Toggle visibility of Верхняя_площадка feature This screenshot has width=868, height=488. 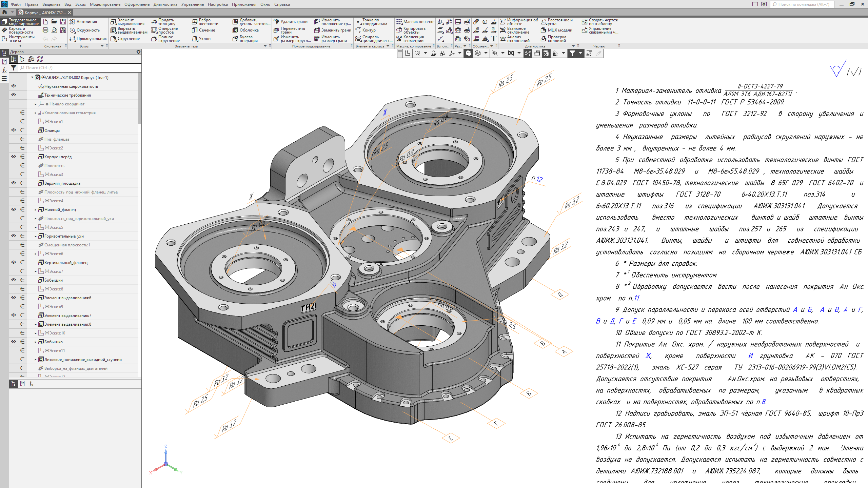click(x=14, y=183)
